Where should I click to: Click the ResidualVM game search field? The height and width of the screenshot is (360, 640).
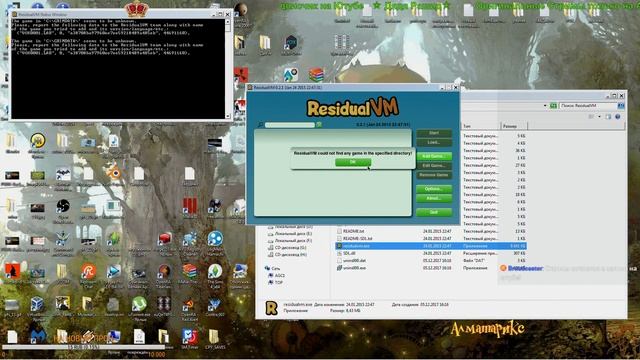(290, 125)
